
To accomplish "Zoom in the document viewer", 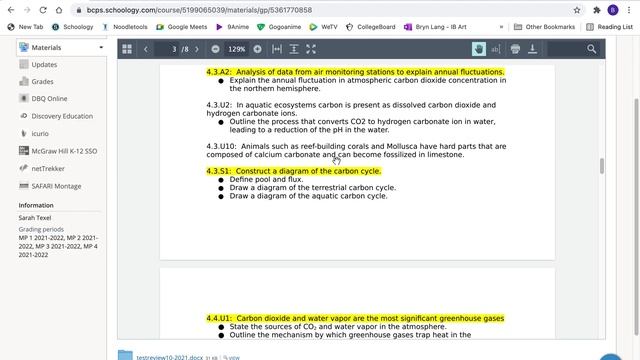I will point(257,49).
